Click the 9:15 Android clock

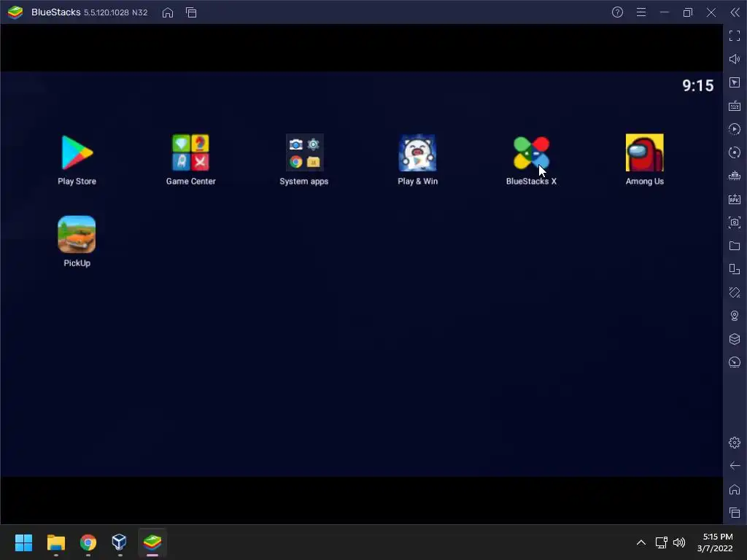[698, 86]
